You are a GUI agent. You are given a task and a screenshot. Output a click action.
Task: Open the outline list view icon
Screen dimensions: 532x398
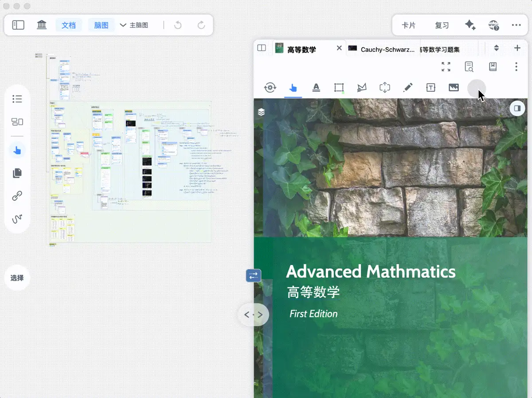17,99
